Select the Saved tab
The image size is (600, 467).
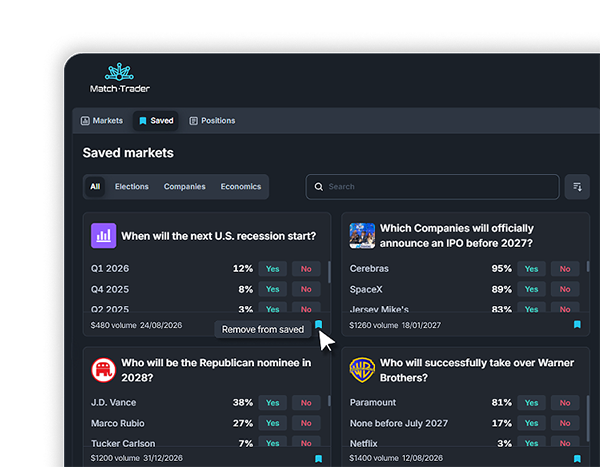(156, 121)
